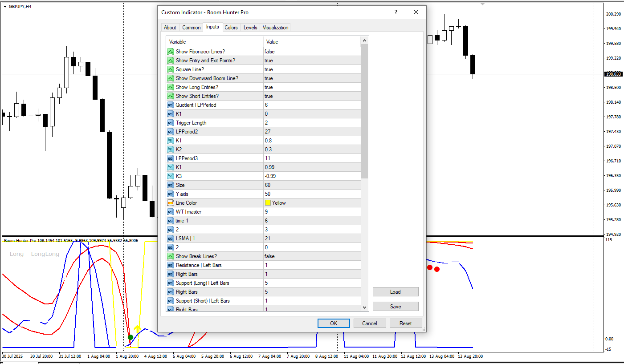The height and width of the screenshot is (364, 624).
Task: Select the true value for Square Line?
Action: 269,69
